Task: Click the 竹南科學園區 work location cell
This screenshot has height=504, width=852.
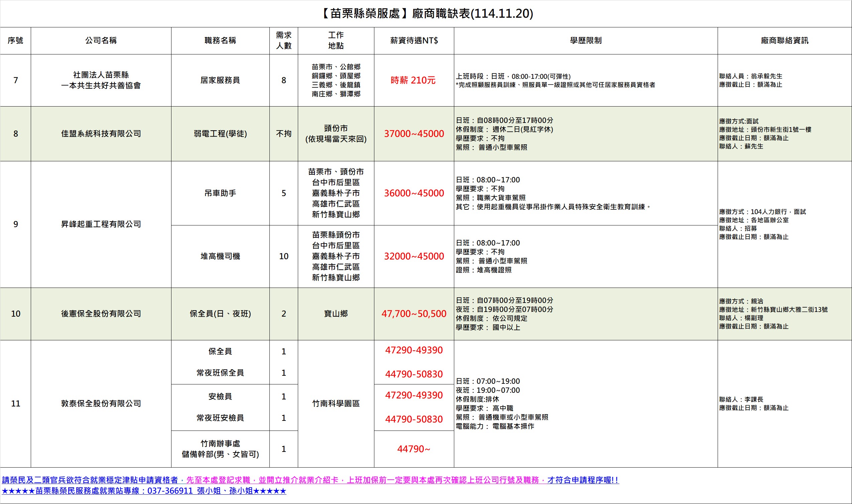Action: click(x=336, y=403)
